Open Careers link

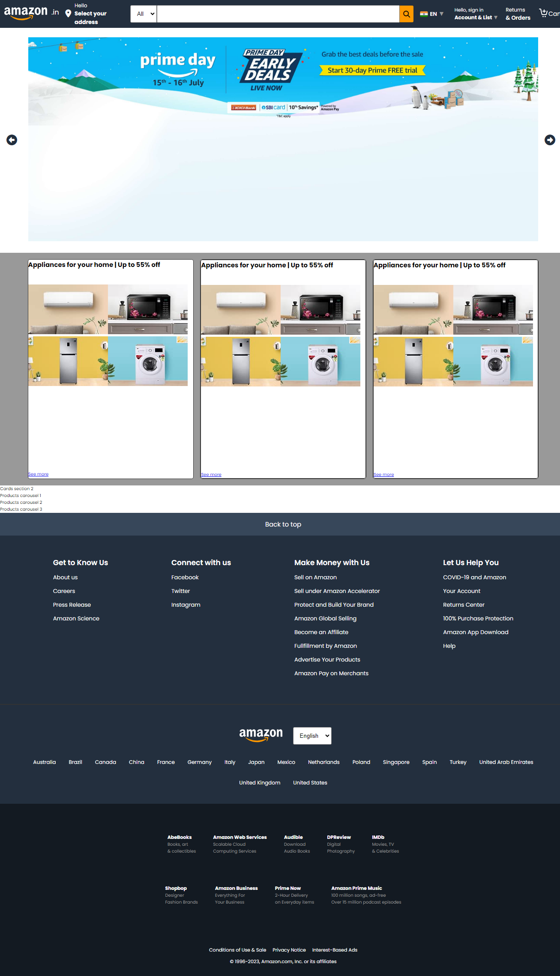(64, 591)
